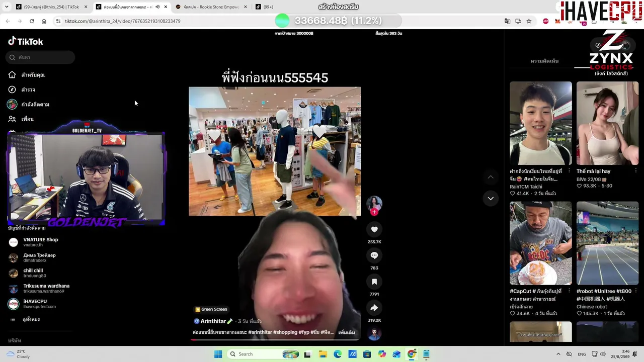Open Google Chrome from the taskbar
644x362 pixels.
pyautogui.click(x=412, y=354)
